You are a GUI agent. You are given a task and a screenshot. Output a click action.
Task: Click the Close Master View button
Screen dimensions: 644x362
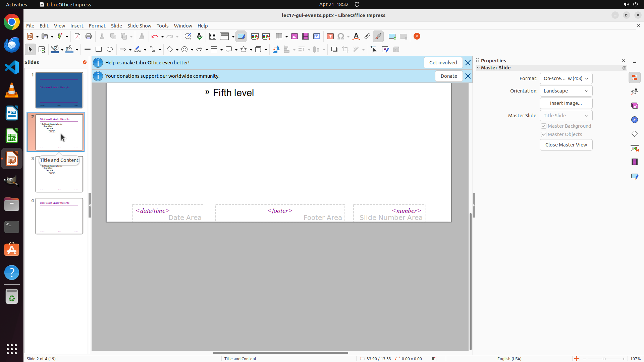click(x=566, y=145)
